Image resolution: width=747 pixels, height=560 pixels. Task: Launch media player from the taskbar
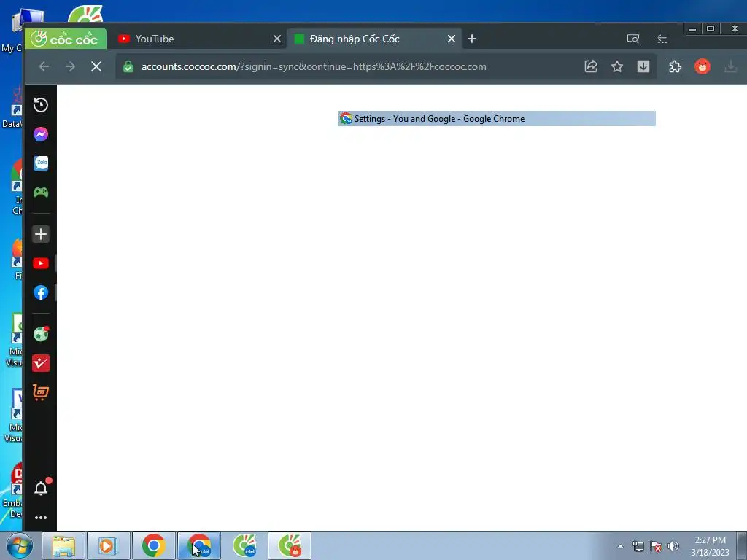(x=108, y=545)
